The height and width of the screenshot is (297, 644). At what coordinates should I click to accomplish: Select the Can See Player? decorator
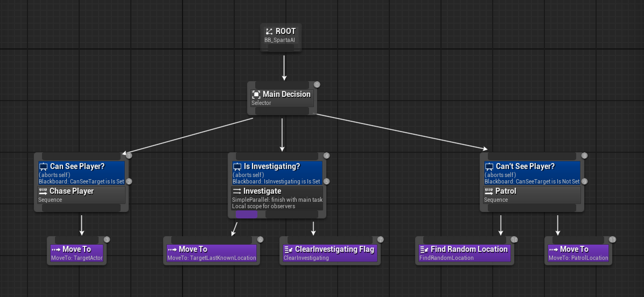click(x=81, y=173)
